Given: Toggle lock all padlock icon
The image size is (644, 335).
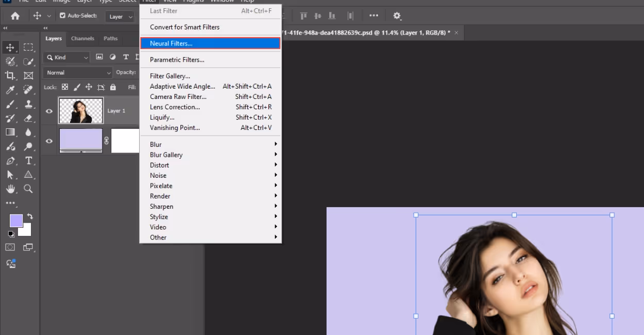Looking at the screenshot, I should pos(113,87).
